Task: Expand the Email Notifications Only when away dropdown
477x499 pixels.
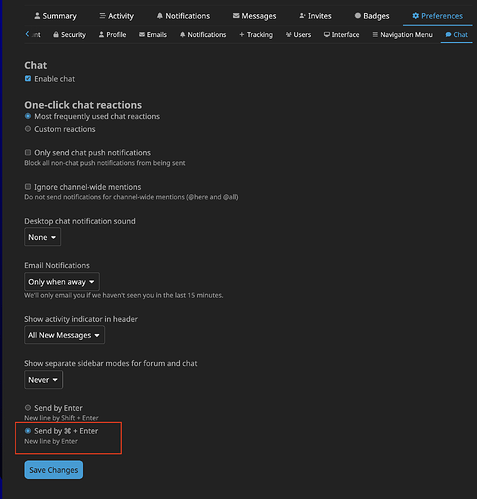Action: [x=62, y=282]
